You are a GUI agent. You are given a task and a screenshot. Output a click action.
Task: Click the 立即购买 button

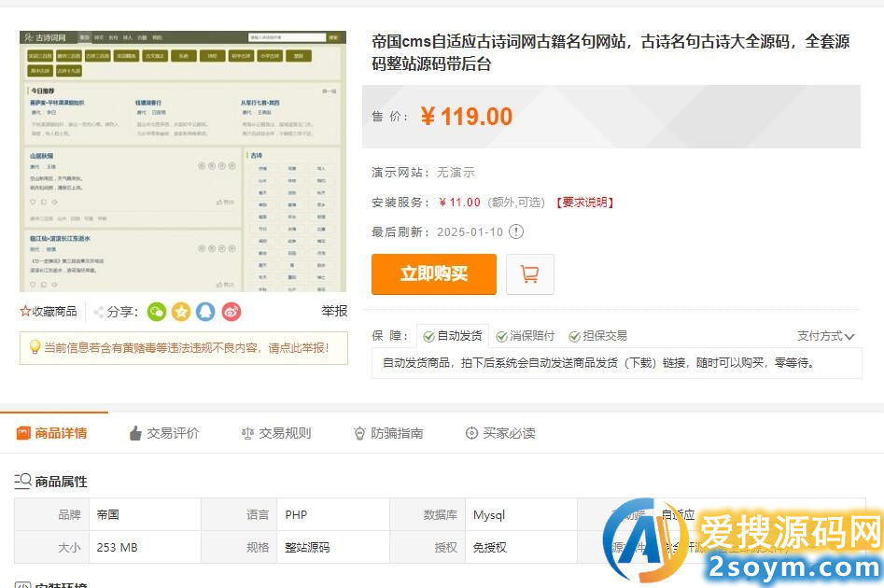[433, 274]
